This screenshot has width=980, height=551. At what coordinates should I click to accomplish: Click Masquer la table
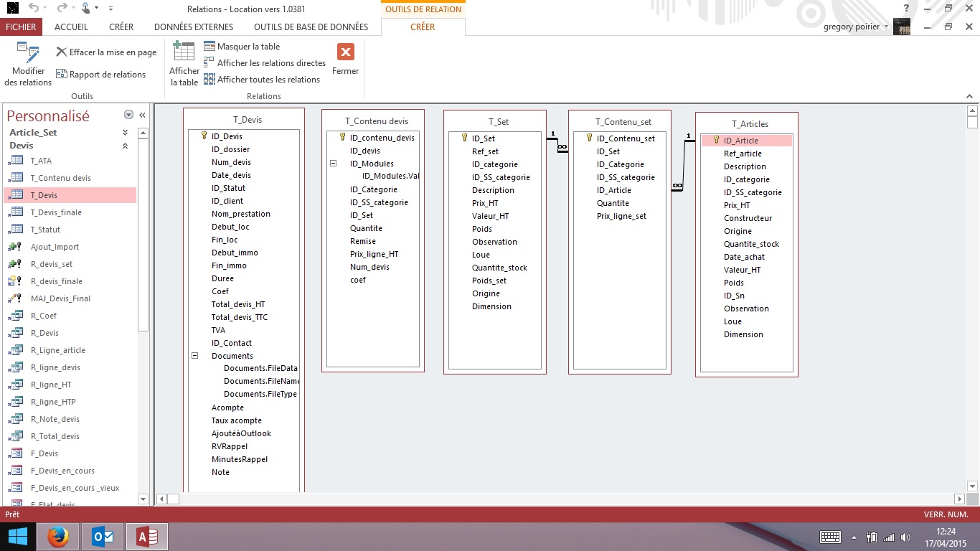[x=242, y=47]
